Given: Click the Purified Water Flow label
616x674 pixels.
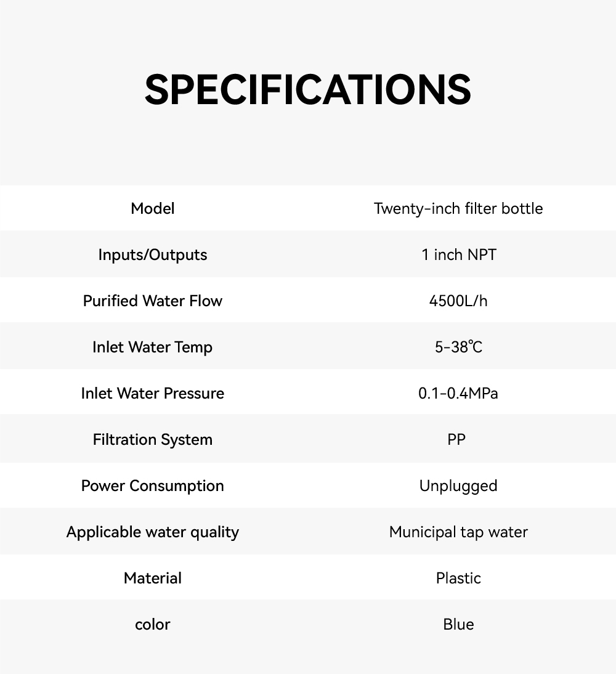Looking at the screenshot, I should tap(153, 301).
